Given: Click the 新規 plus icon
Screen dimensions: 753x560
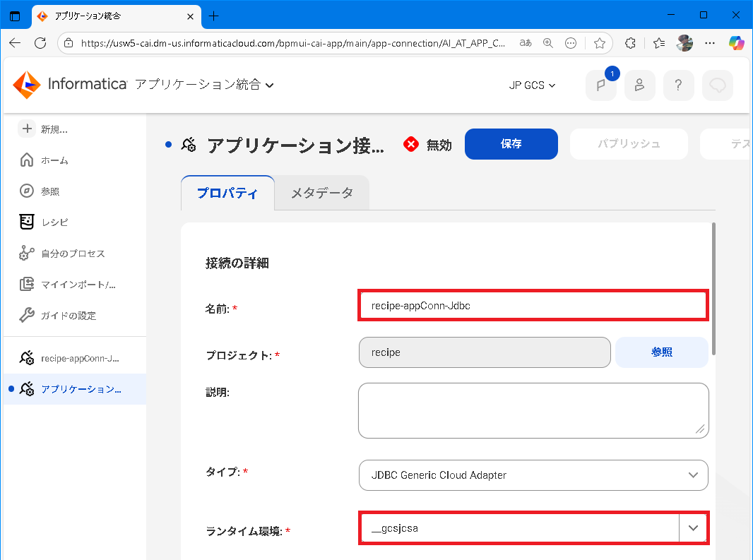Looking at the screenshot, I should 27,129.
